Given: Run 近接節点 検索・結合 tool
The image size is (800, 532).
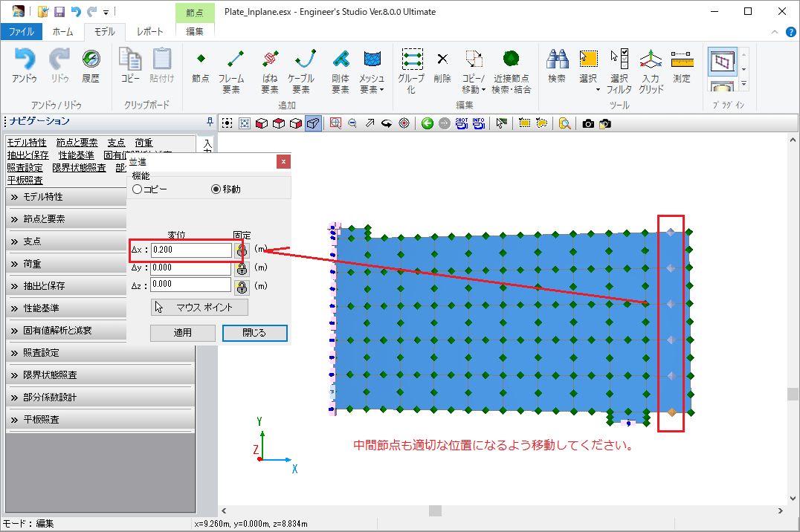Looking at the screenshot, I should [x=512, y=71].
